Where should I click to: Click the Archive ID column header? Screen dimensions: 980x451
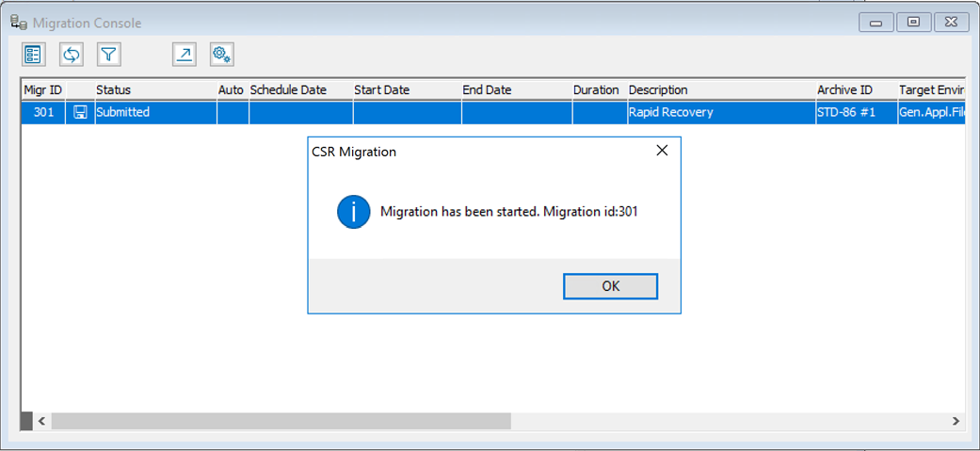pyautogui.click(x=844, y=89)
